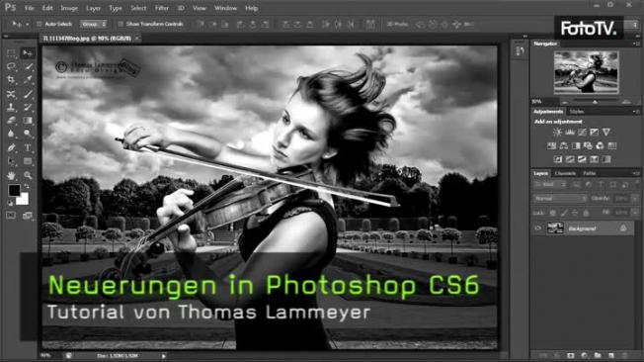Open the Normal blend mode dropdown
The image size is (644, 362).
point(560,199)
